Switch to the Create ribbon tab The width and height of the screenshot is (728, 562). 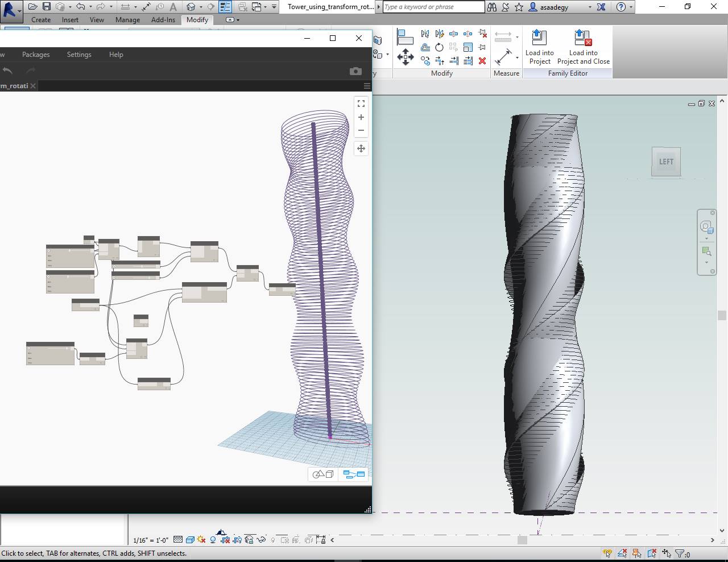tap(41, 19)
